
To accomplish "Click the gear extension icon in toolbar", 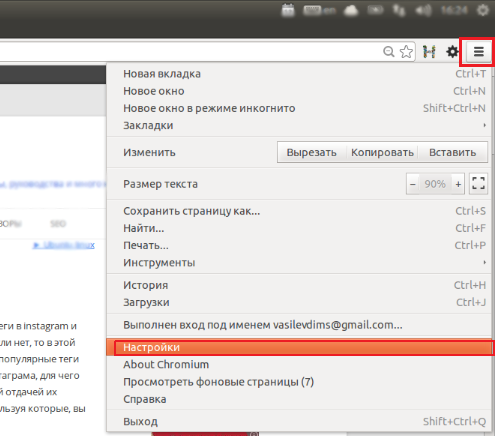I will [452, 52].
